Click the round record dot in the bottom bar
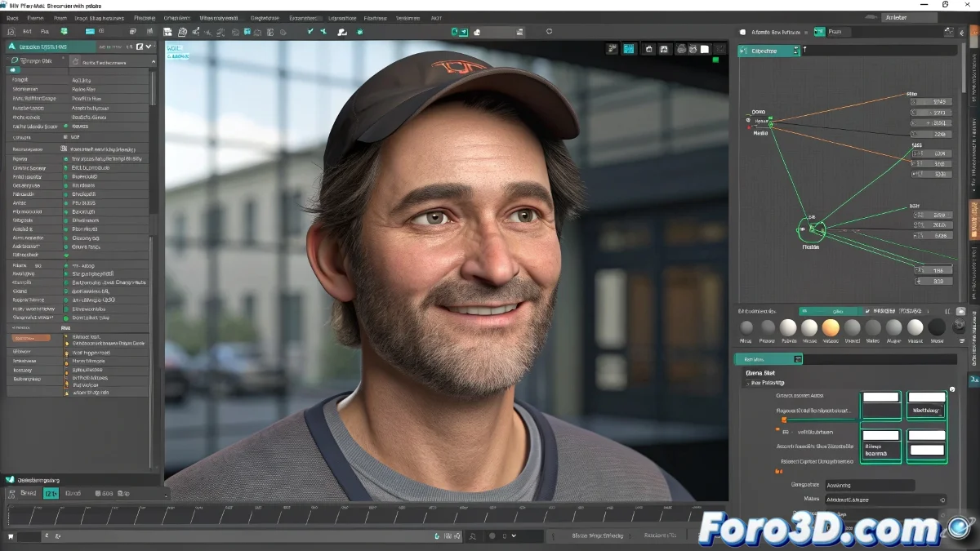Image resolution: width=980 pixels, height=551 pixels. click(x=492, y=536)
